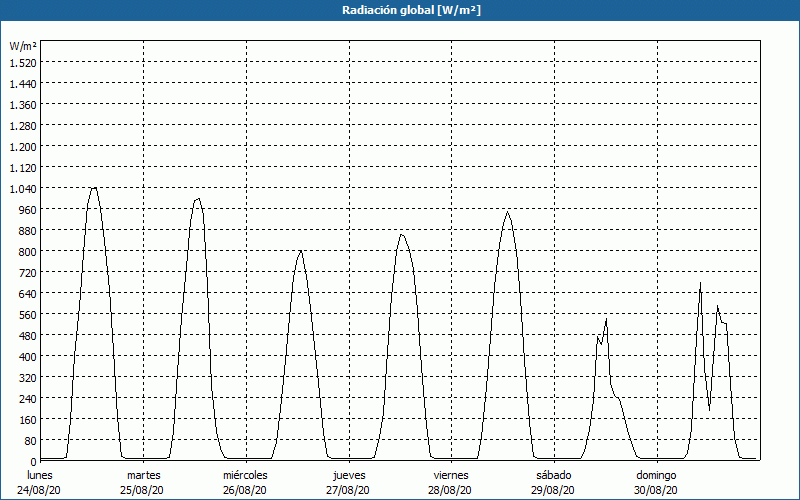Select the 0 y-axis value

[34, 461]
